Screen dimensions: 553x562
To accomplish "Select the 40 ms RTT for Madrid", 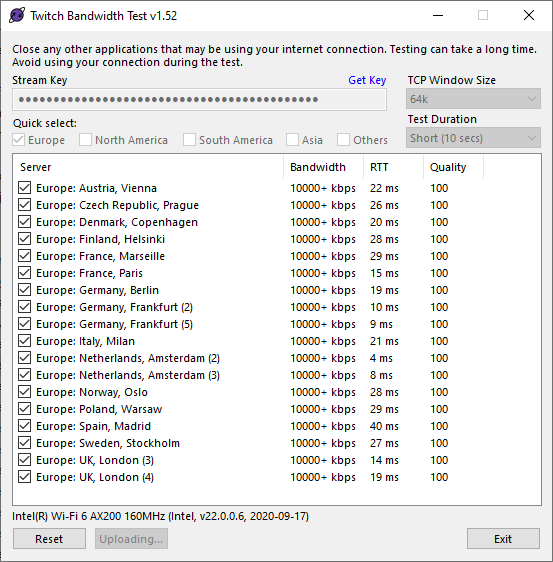I will coord(384,426).
